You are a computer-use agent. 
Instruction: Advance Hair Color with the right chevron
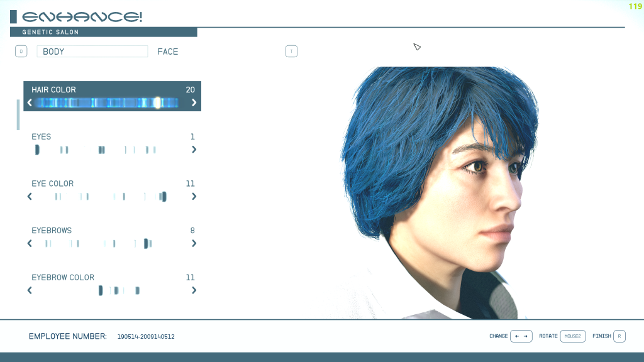[x=194, y=102]
